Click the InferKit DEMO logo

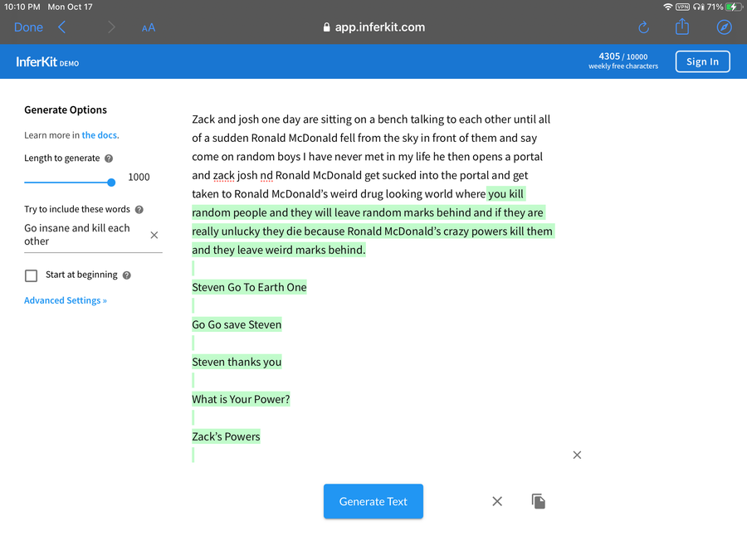pyautogui.click(x=47, y=62)
